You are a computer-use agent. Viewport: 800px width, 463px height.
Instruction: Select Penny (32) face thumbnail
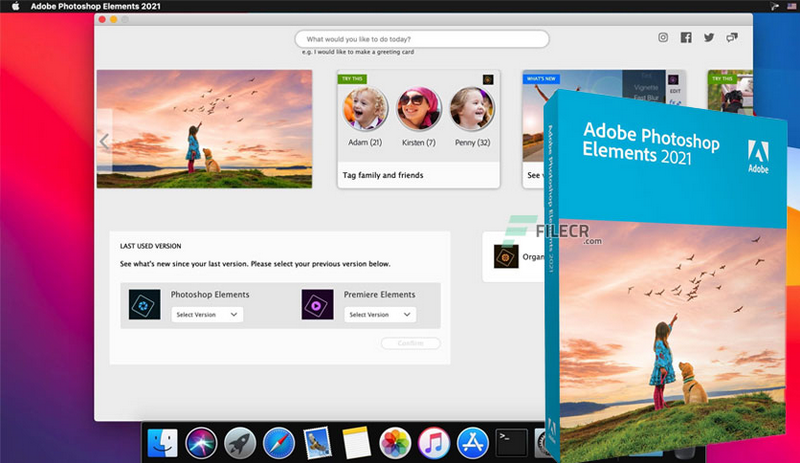[472, 109]
